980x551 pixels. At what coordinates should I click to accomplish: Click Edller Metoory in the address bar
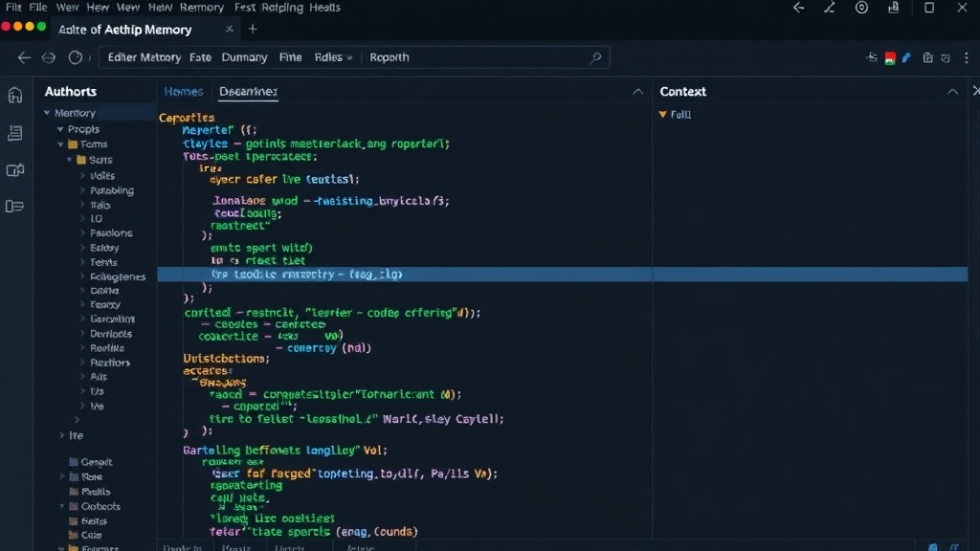click(145, 57)
